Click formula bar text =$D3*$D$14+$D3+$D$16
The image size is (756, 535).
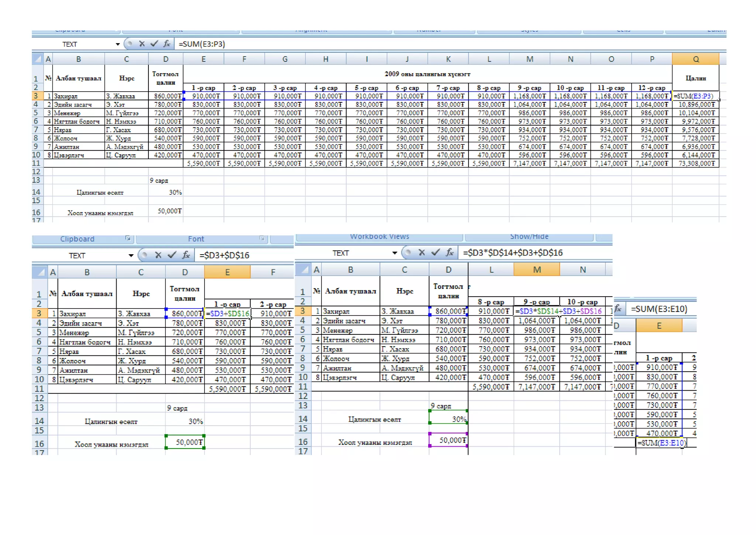tap(512, 253)
